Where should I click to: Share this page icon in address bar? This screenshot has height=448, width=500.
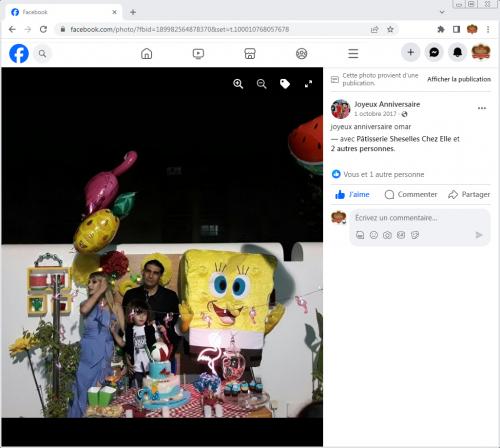[x=375, y=29]
